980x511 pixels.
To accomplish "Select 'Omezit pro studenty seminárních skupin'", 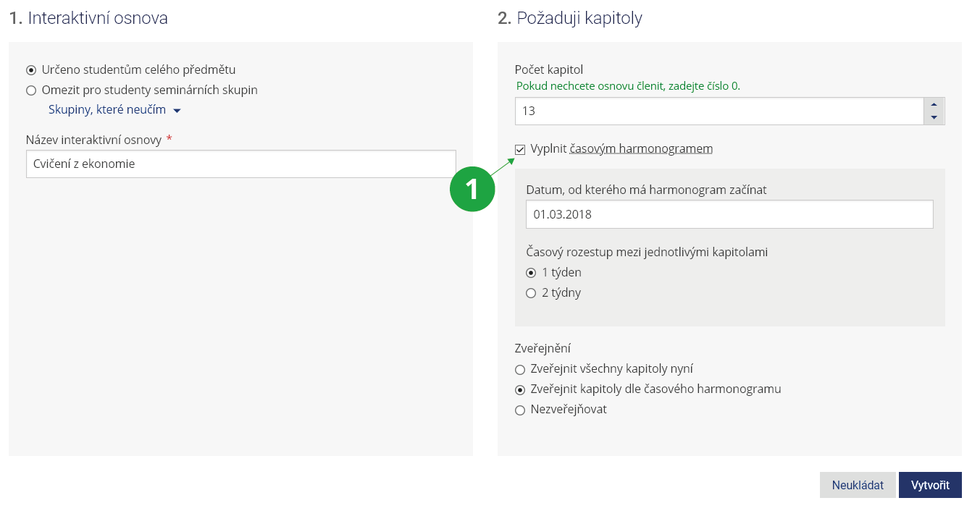I will click(x=31, y=90).
